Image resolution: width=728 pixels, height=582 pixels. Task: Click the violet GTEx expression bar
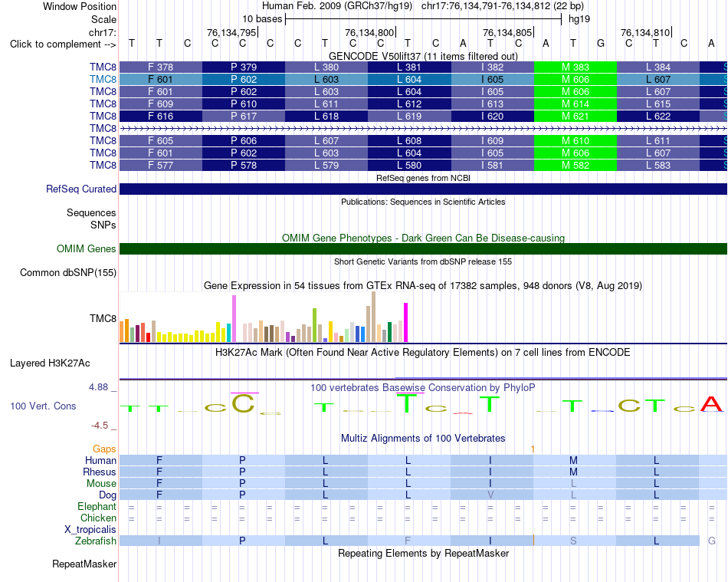click(x=234, y=319)
